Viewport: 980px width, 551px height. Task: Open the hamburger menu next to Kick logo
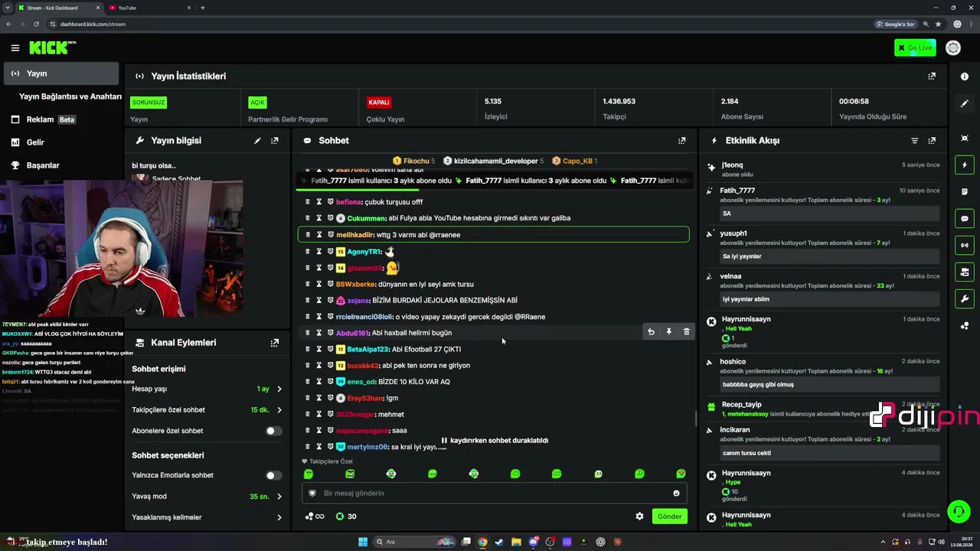tap(15, 48)
